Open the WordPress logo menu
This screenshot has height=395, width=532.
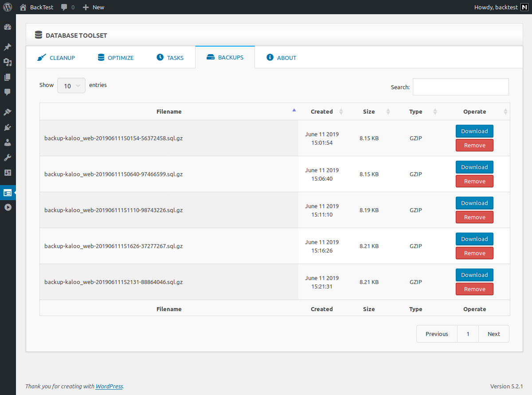pos(8,7)
